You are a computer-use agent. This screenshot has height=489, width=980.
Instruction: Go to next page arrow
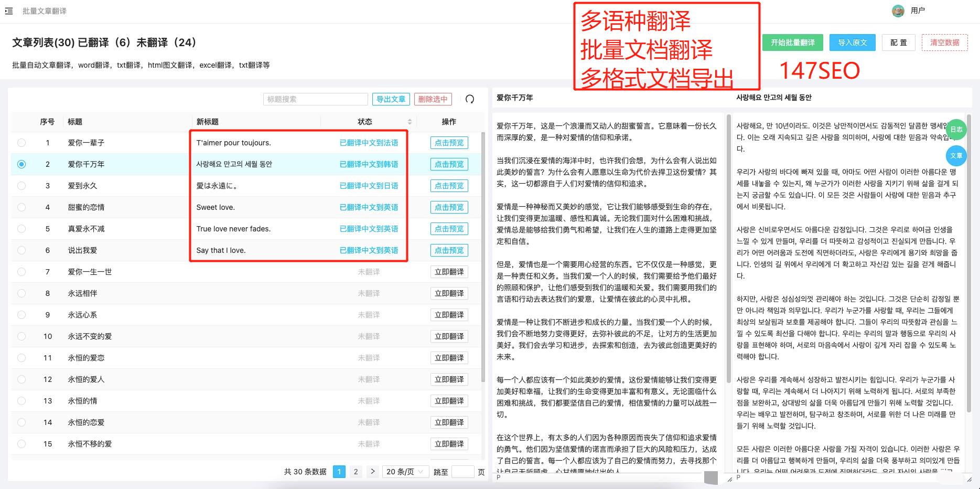[372, 472]
